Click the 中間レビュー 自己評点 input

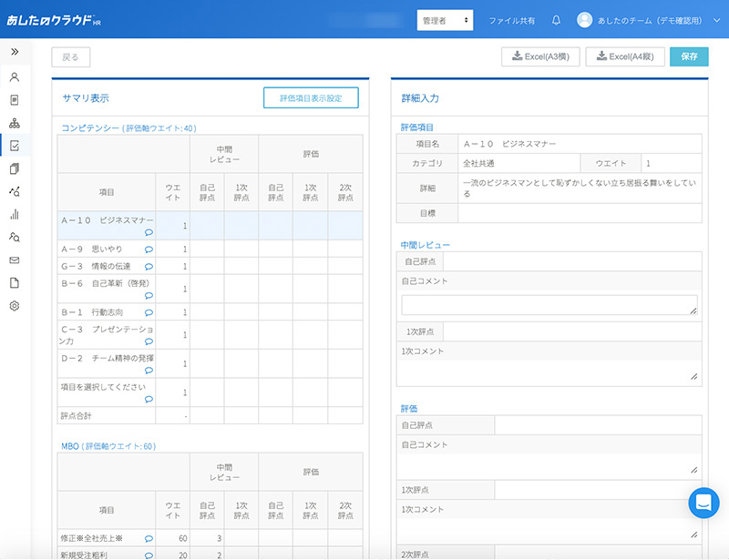[x=572, y=261]
